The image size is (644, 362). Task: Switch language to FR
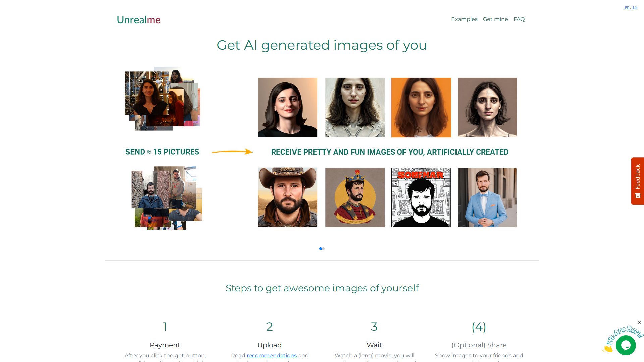pos(627,8)
